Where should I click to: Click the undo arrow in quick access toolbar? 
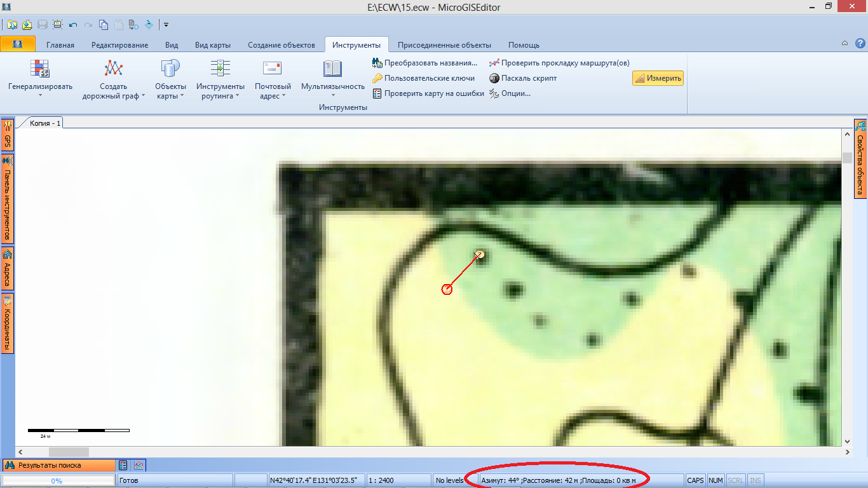(x=72, y=25)
